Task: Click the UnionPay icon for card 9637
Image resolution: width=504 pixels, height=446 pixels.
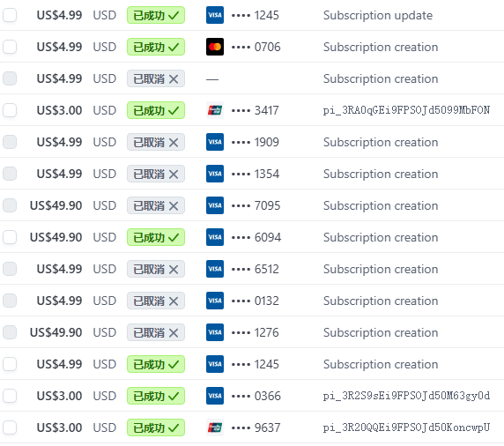Action: point(215,427)
